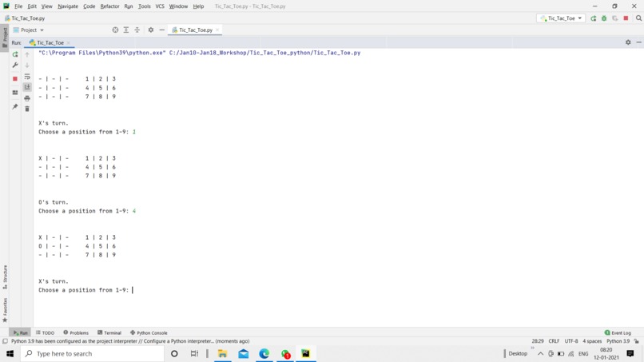Open the Tools menu
The width and height of the screenshot is (644, 362).
coord(144,6)
